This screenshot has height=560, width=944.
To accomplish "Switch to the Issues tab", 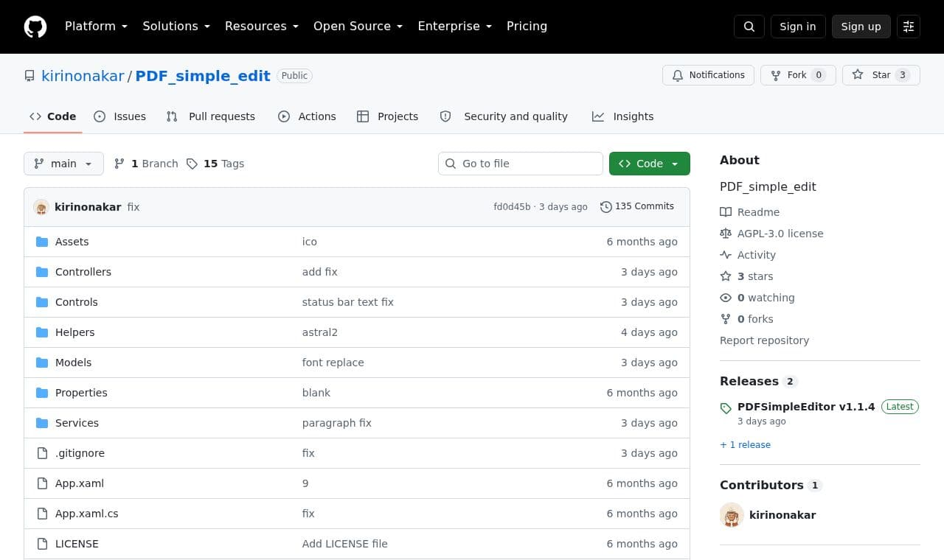I will coord(120,116).
